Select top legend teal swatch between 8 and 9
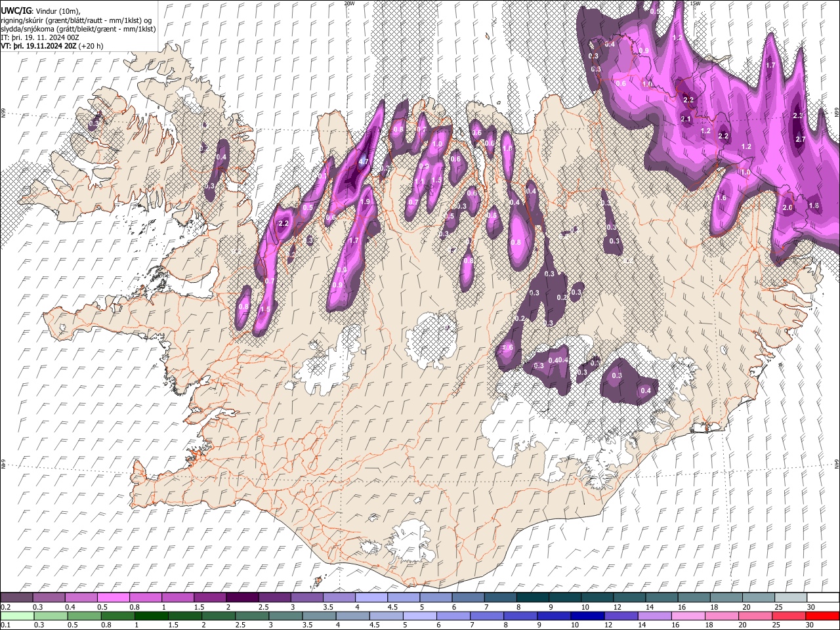This screenshot has width=840, height=630. 532,597
